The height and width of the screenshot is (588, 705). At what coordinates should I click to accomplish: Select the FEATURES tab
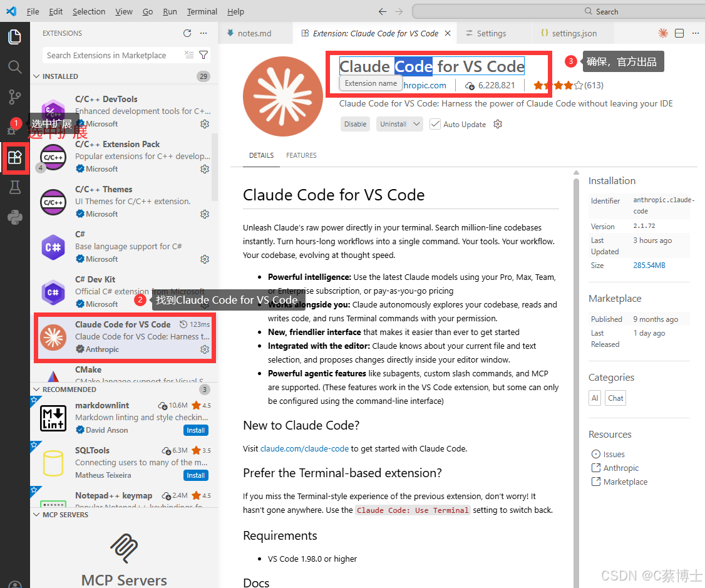(x=301, y=155)
